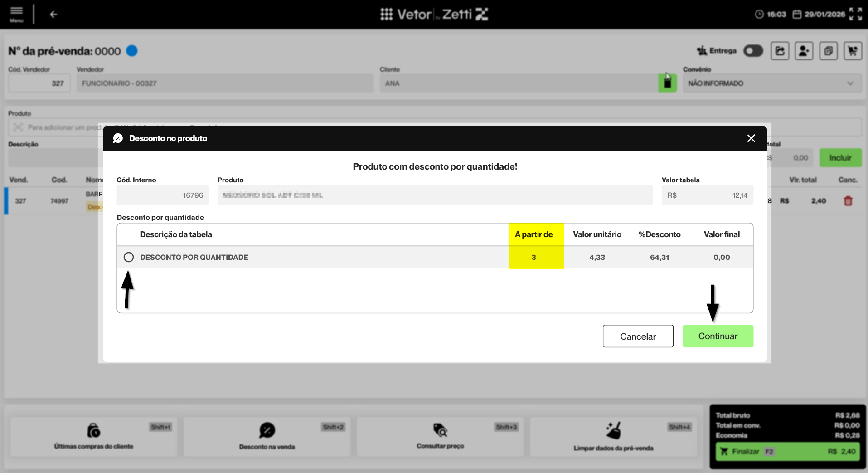Image resolution: width=868 pixels, height=473 pixels.
Task: Click the 'Descrição da tabela' column header
Action: pos(176,234)
